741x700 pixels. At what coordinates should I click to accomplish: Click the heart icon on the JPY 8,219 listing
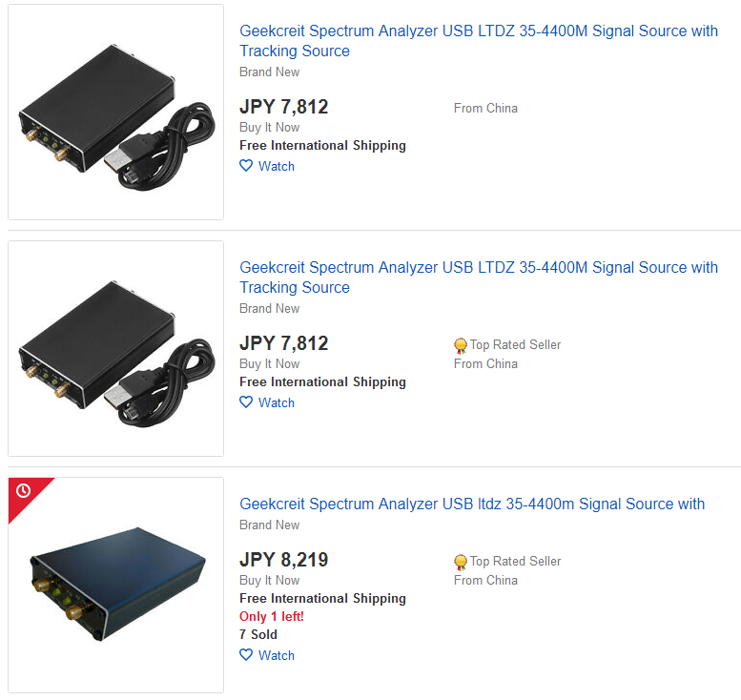click(246, 655)
